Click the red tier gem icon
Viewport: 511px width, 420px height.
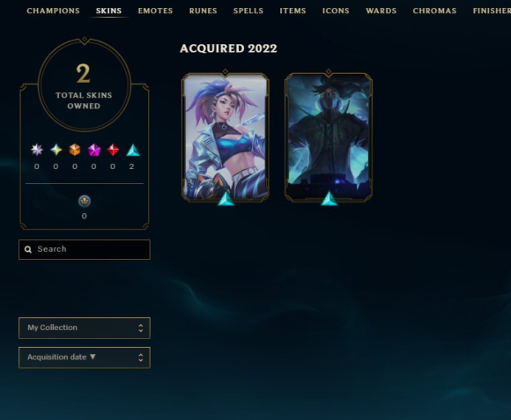point(113,150)
